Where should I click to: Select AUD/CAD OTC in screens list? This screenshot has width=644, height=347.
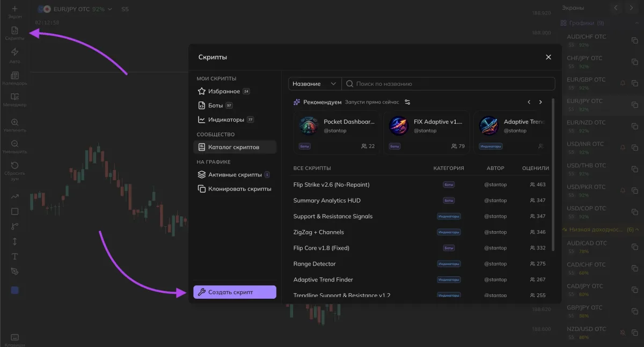601,247
